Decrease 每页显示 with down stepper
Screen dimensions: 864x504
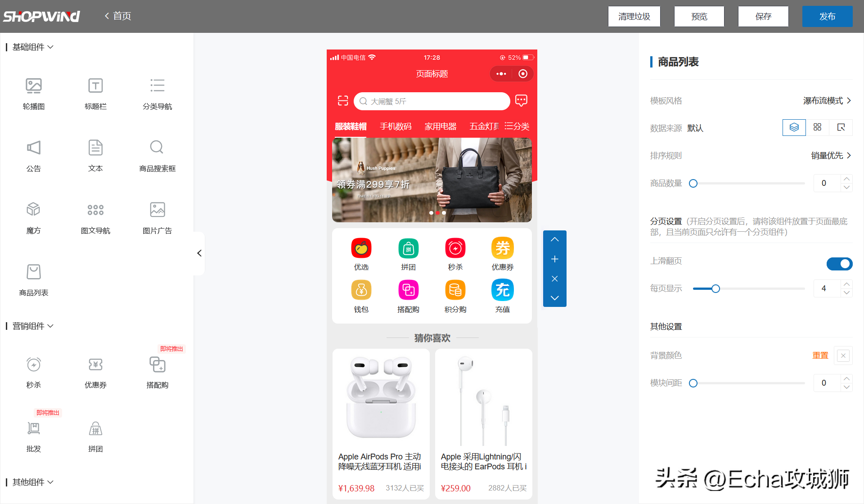847,292
